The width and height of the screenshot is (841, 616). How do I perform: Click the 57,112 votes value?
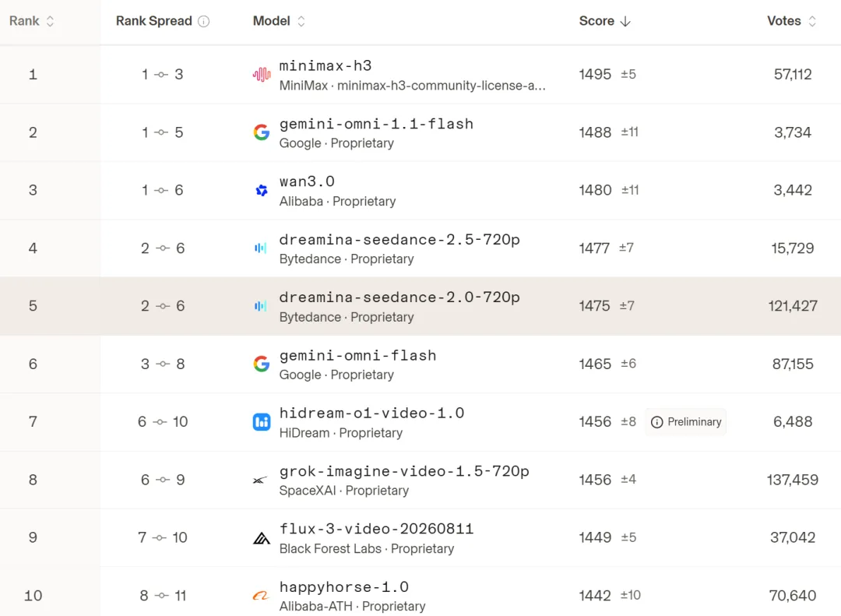(793, 75)
